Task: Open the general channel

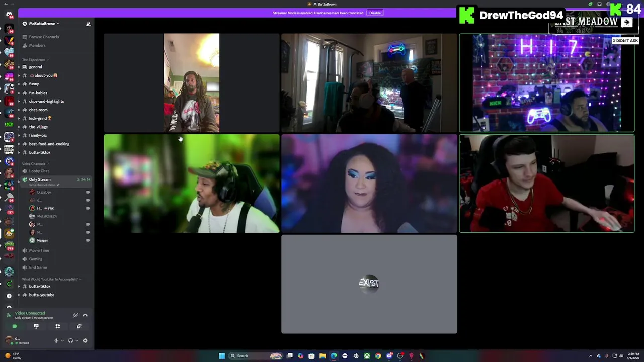Action: (x=35, y=67)
